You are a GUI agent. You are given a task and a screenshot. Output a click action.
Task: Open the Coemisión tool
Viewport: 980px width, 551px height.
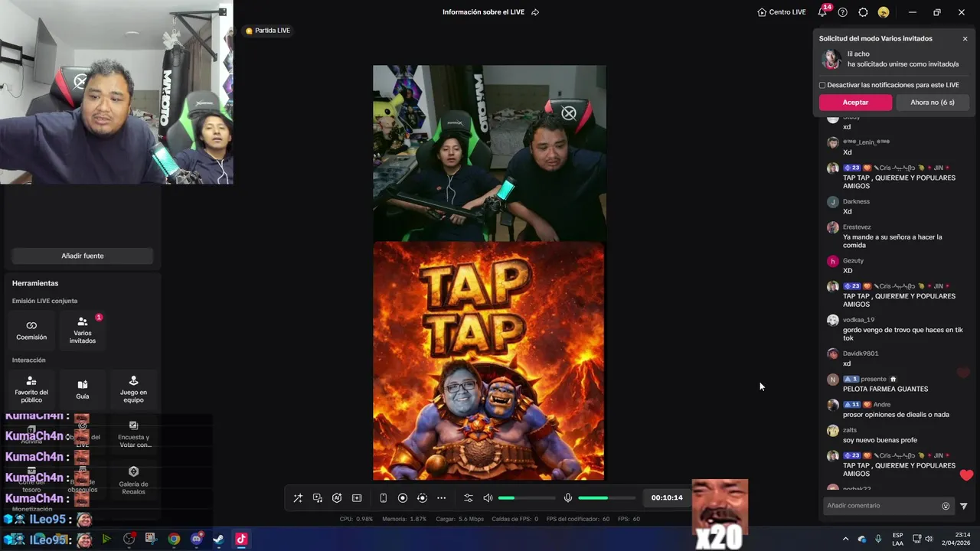(31, 330)
